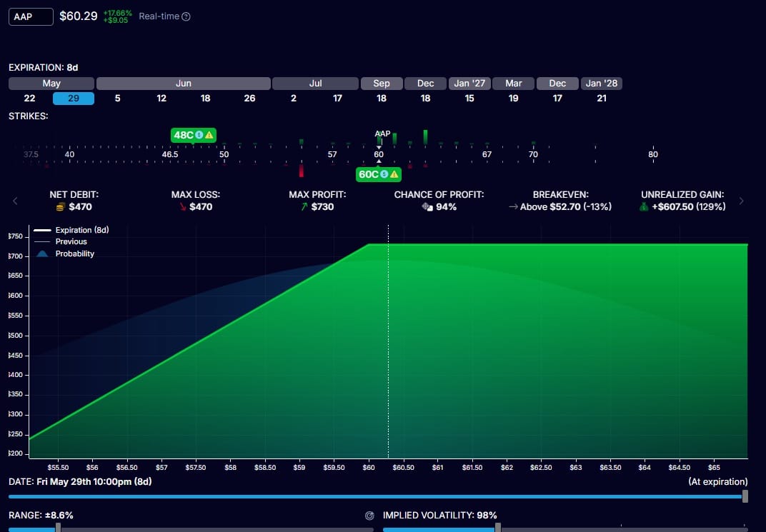Toggle the Probability overlay in legend

[65, 254]
